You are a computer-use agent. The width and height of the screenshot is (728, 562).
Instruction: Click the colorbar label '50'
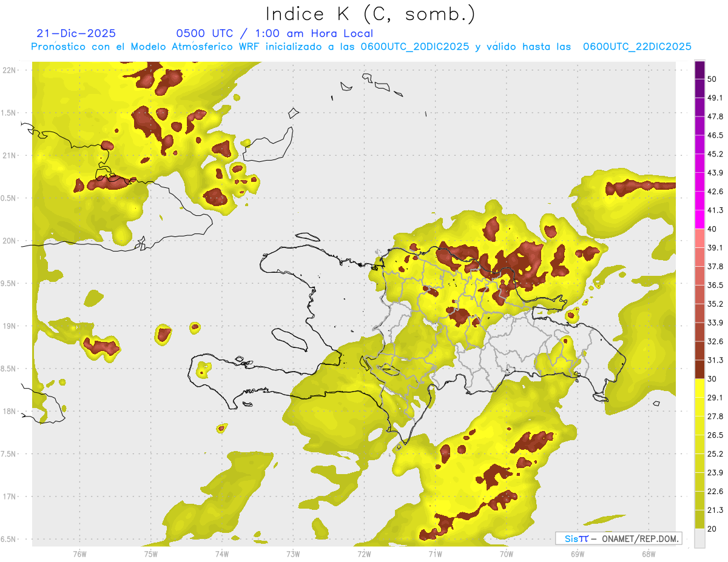click(x=712, y=79)
